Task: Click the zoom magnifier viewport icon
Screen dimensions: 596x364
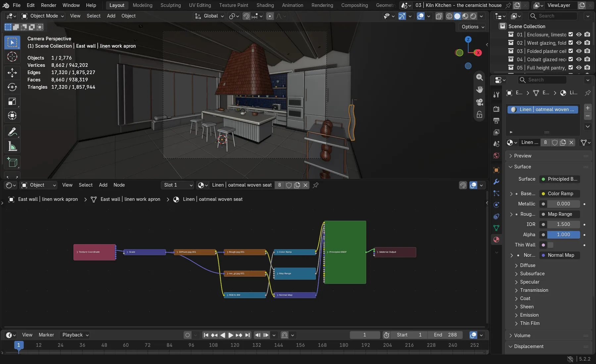Action: [x=479, y=77]
